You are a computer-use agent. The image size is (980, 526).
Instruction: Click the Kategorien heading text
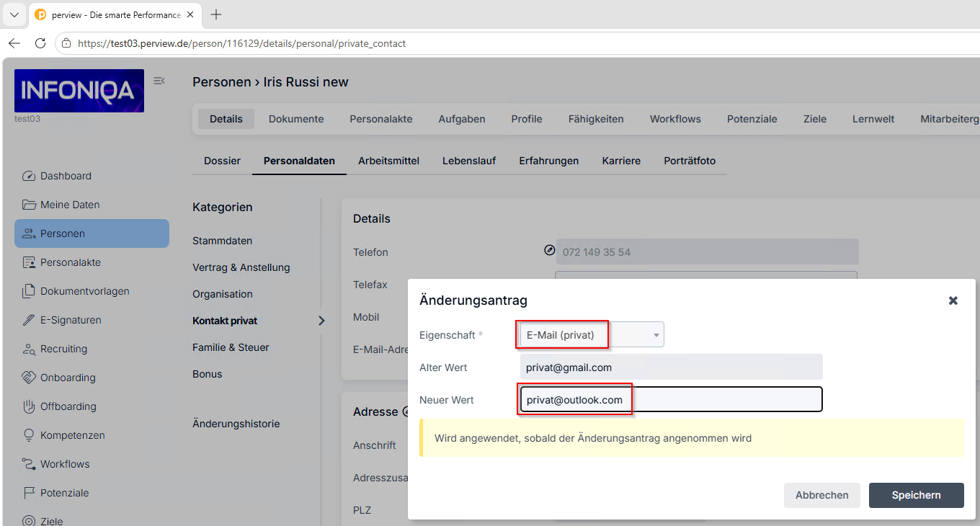[x=223, y=207]
